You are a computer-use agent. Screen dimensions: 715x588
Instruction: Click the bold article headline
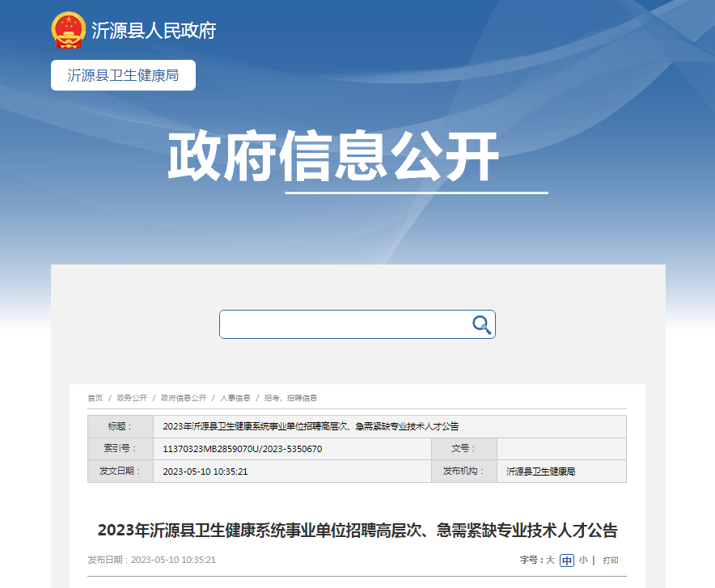pos(357,531)
